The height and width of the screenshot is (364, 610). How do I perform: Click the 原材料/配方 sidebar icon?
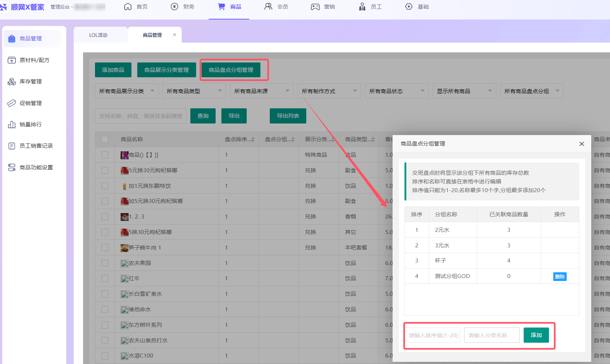click(x=12, y=60)
